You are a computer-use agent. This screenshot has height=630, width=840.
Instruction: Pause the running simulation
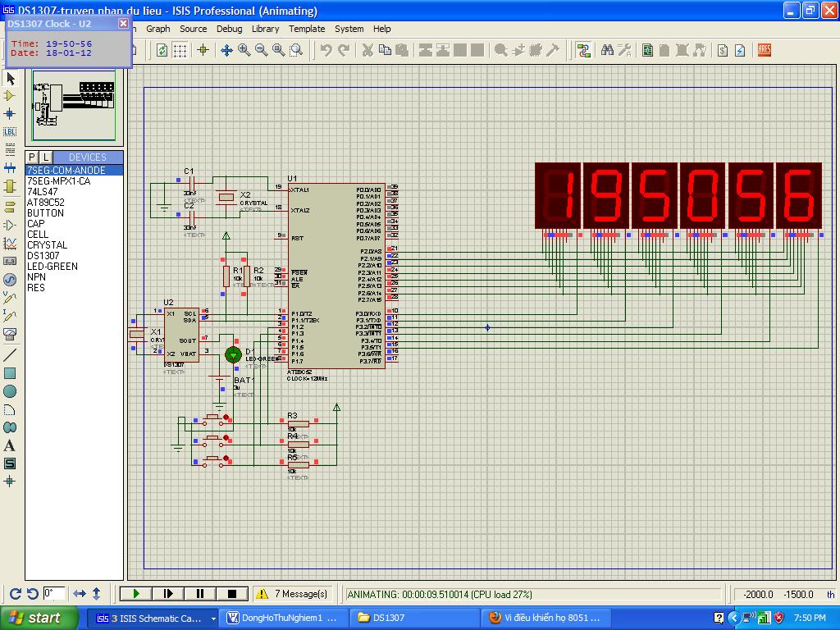click(x=199, y=593)
